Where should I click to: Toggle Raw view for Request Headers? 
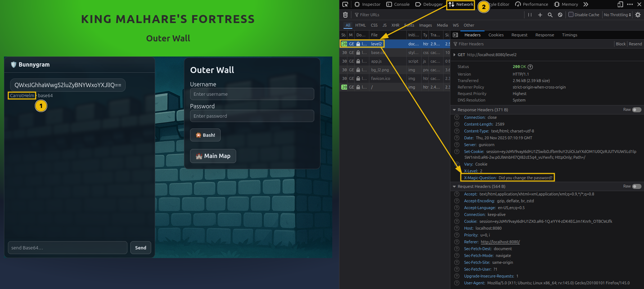(636, 186)
